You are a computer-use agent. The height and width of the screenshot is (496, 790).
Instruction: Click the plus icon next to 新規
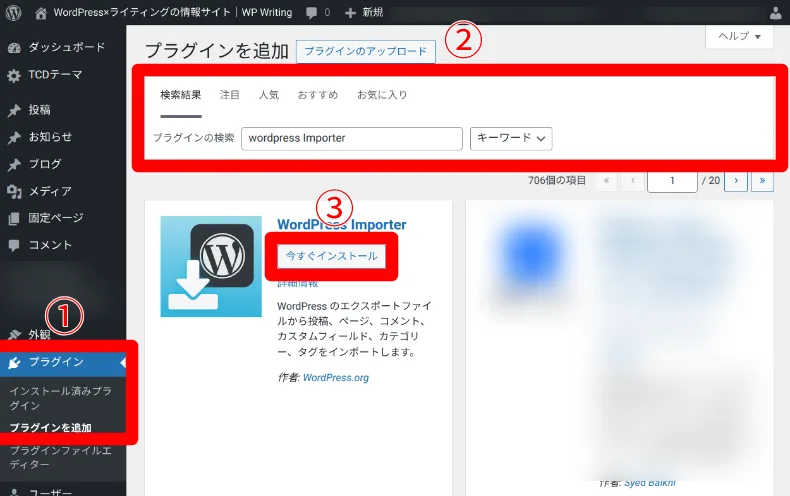point(350,13)
